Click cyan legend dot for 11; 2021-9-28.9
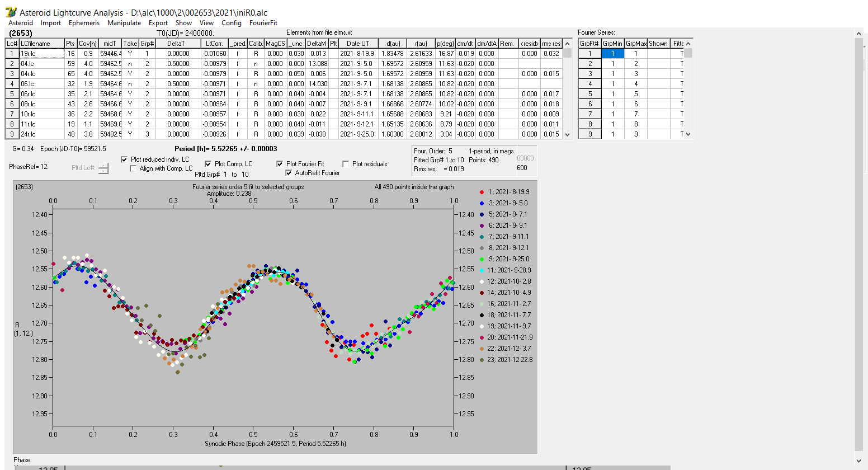This screenshot has width=868, height=470. click(482, 270)
